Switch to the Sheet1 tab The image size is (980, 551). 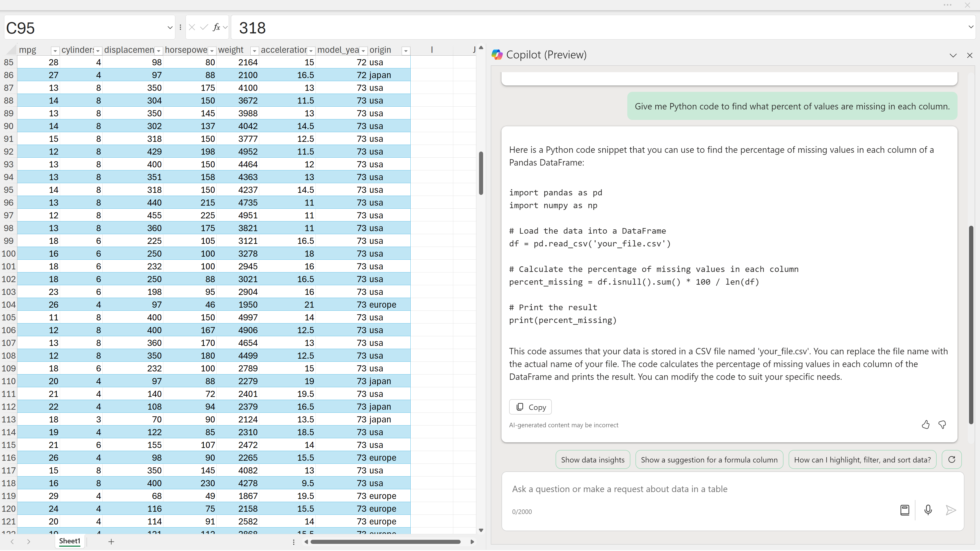click(70, 541)
